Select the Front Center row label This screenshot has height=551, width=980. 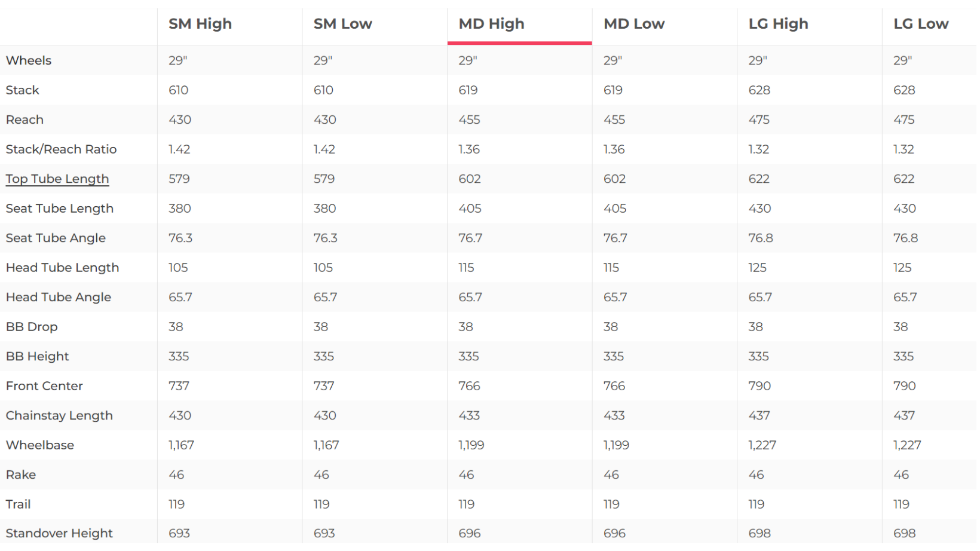[44, 386]
